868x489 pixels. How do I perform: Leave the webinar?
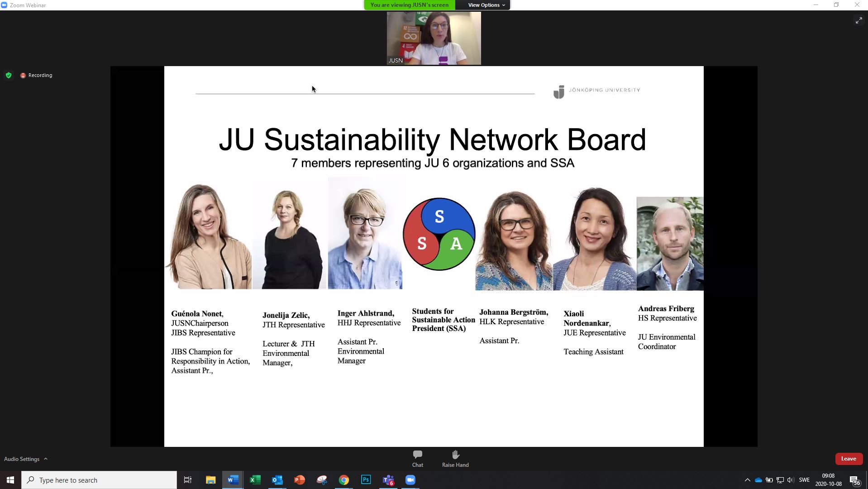click(x=848, y=459)
